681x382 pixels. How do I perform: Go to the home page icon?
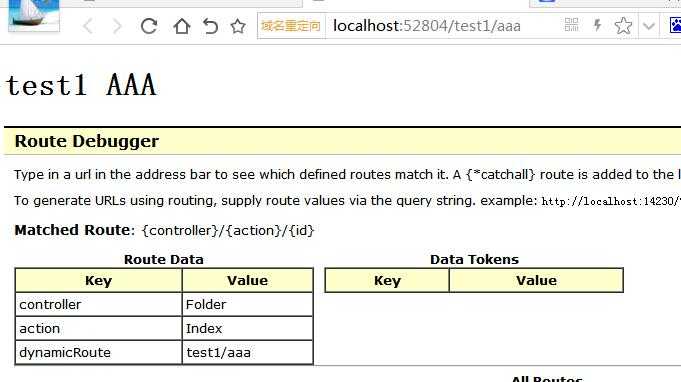pos(182,26)
